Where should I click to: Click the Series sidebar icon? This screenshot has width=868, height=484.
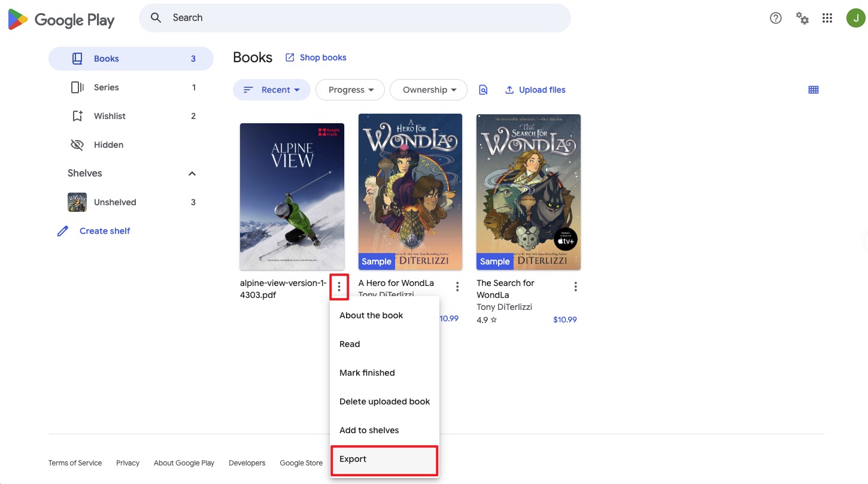coord(77,87)
